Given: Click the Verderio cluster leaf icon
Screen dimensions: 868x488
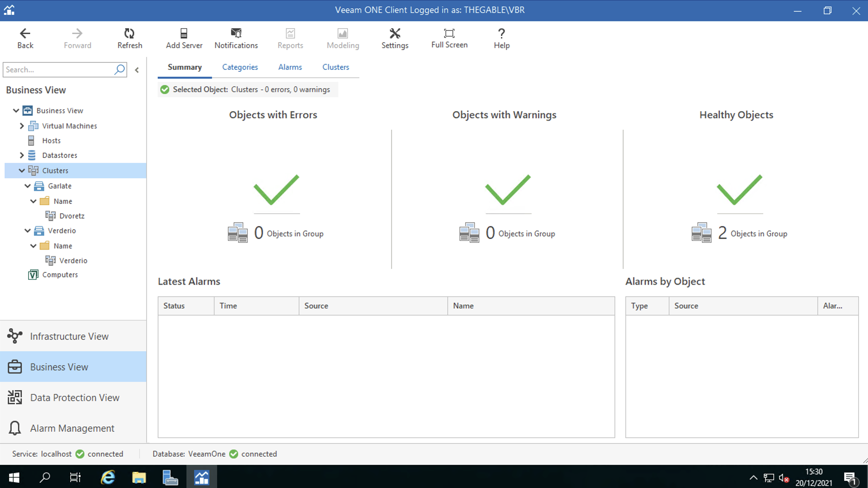Looking at the screenshot, I should point(50,260).
